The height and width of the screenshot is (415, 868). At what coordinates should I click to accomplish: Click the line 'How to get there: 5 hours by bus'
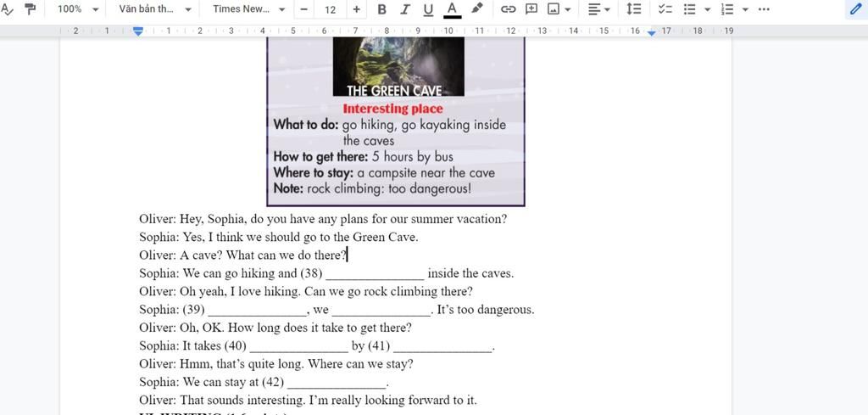click(x=363, y=157)
